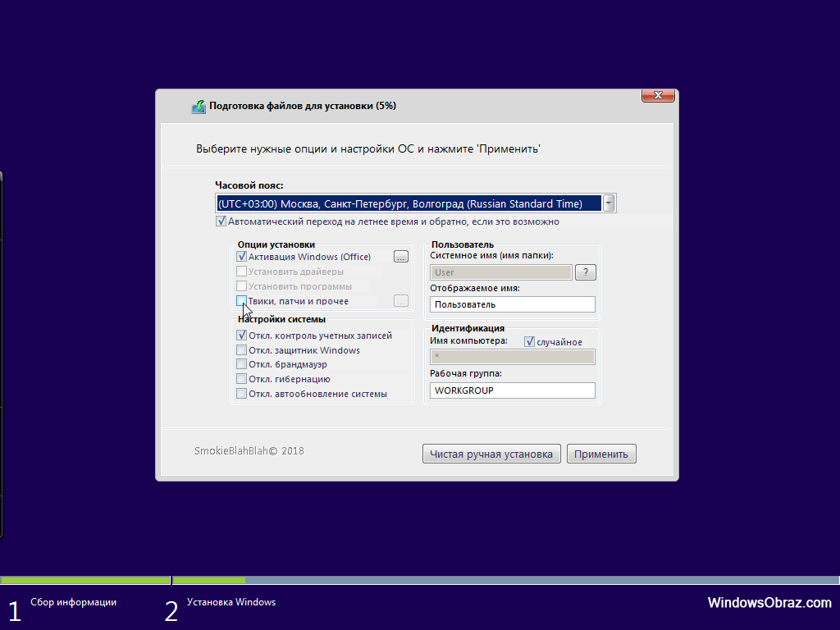The height and width of the screenshot is (630, 840).
Task: Expand the time zone dropdown arrow
Action: tap(609, 203)
